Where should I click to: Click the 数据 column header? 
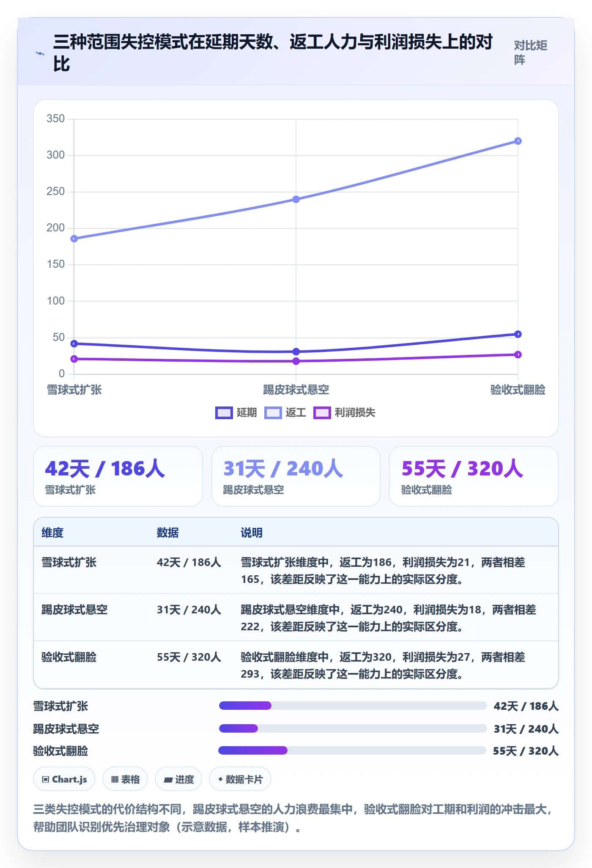pyautogui.click(x=168, y=533)
